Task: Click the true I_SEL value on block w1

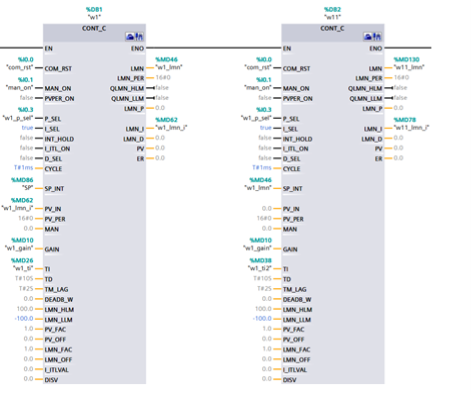Action: click(x=27, y=128)
